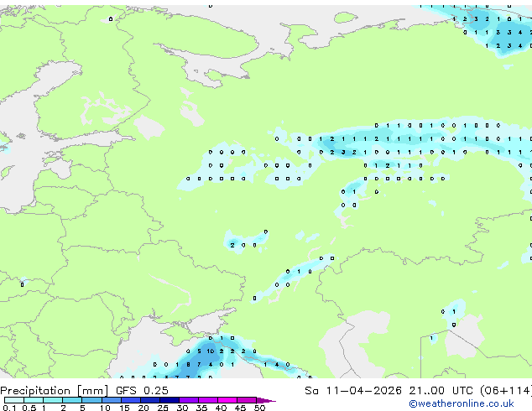The width and height of the screenshot is (532, 411).
Task: Select the 1–2 mm legend color swatch
Action: (53, 400)
